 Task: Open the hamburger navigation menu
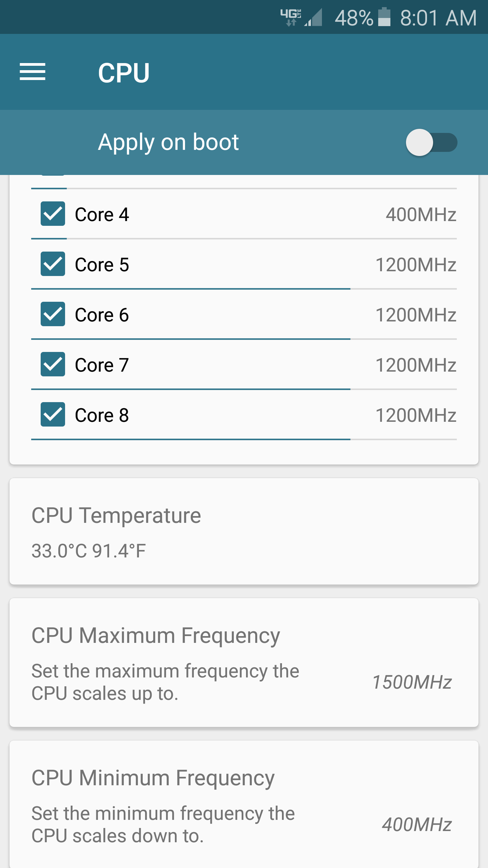pyautogui.click(x=33, y=72)
